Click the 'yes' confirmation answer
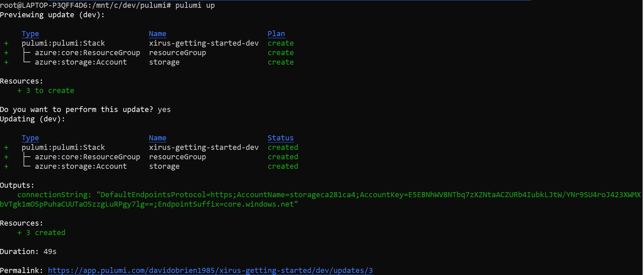This screenshot has width=644, height=275. click(164, 110)
